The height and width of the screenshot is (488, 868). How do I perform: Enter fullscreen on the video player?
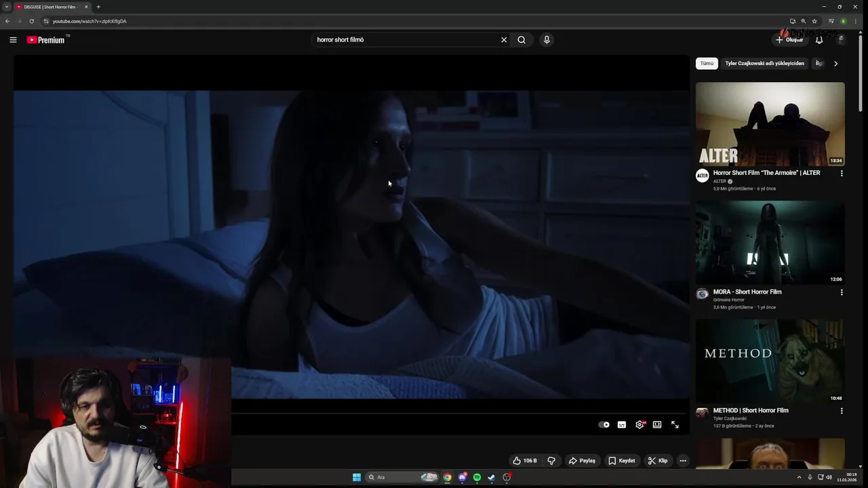tap(675, 424)
